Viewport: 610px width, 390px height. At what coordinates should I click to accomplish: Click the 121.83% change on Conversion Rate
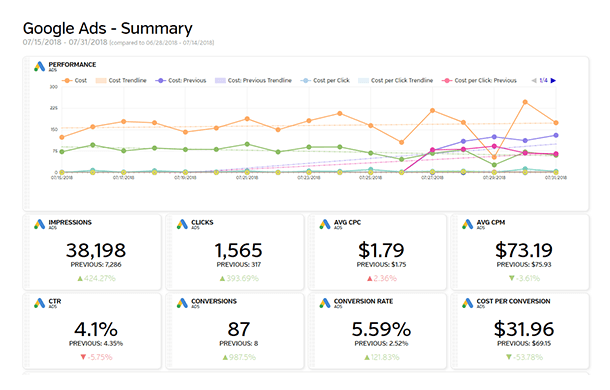pyautogui.click(x=382, y=357)
